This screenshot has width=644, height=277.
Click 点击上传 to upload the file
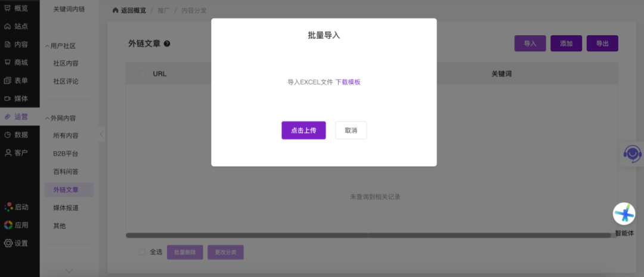click(304, 130)
